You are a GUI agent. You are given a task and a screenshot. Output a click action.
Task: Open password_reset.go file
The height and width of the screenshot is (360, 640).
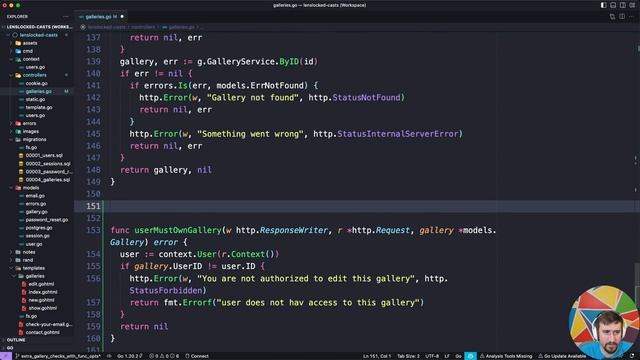pos(47,220)
